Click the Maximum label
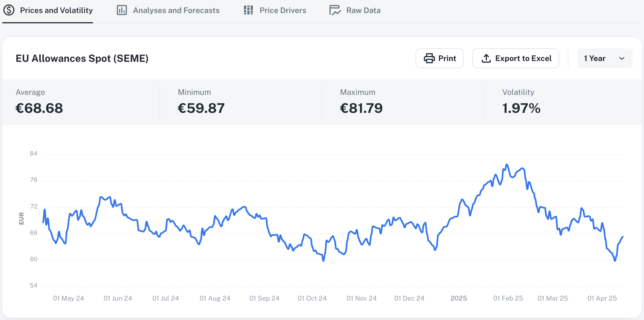This screenshot has width=644, height=320. point(358,92)
